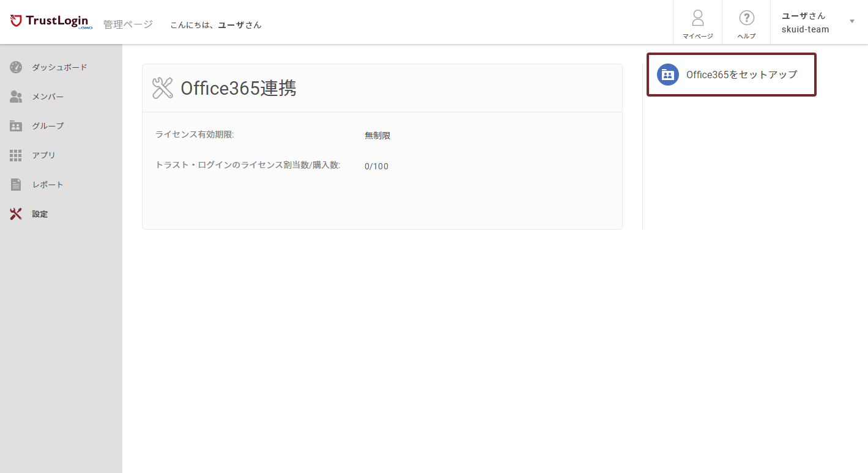Screen dimensions: 868x473
Task: Expand the account dropdown arrow near skuid-team
Action: [x=851, y=21]
